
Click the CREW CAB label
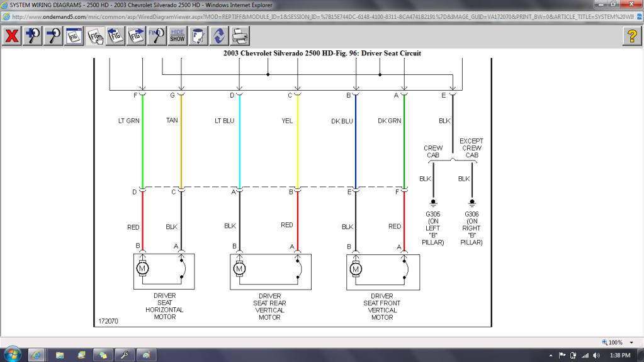tap(433, 152)
